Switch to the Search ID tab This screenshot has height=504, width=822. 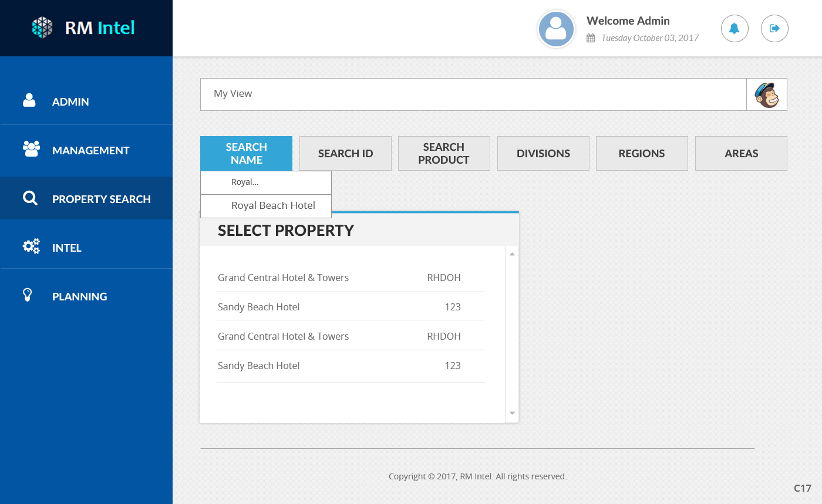tap(345, 154)
